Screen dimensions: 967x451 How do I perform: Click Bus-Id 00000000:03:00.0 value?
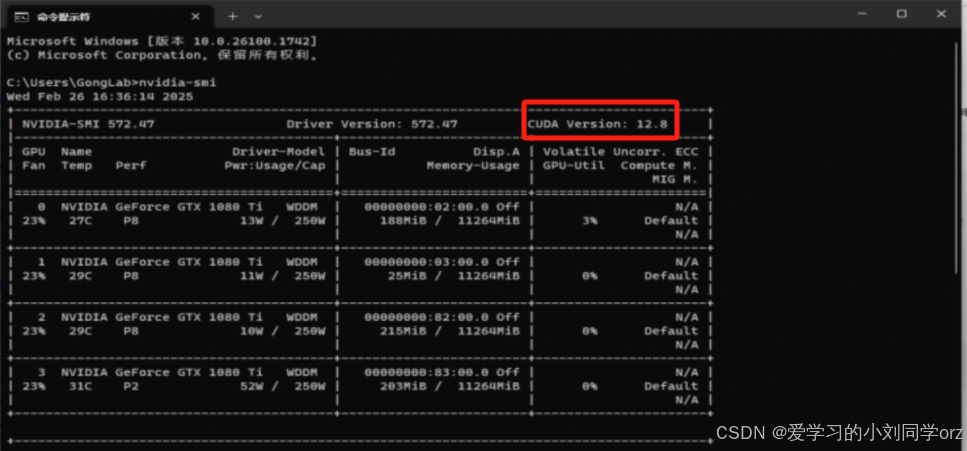click(427, 262)
